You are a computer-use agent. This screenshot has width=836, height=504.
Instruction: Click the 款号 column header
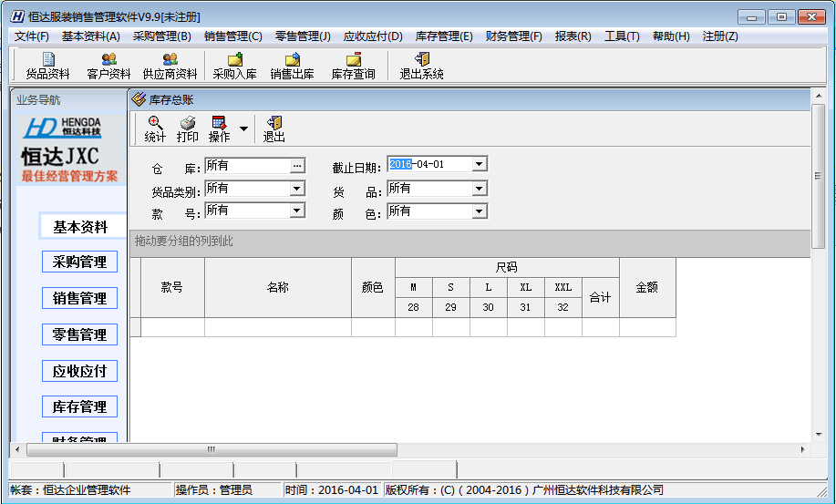(x=172, y=287)
